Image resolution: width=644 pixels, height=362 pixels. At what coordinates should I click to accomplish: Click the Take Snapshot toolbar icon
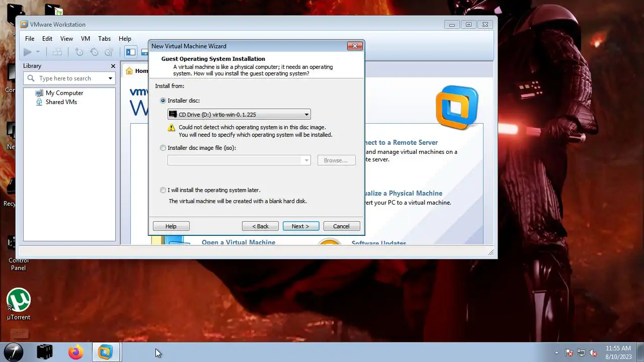click(79, 52)
